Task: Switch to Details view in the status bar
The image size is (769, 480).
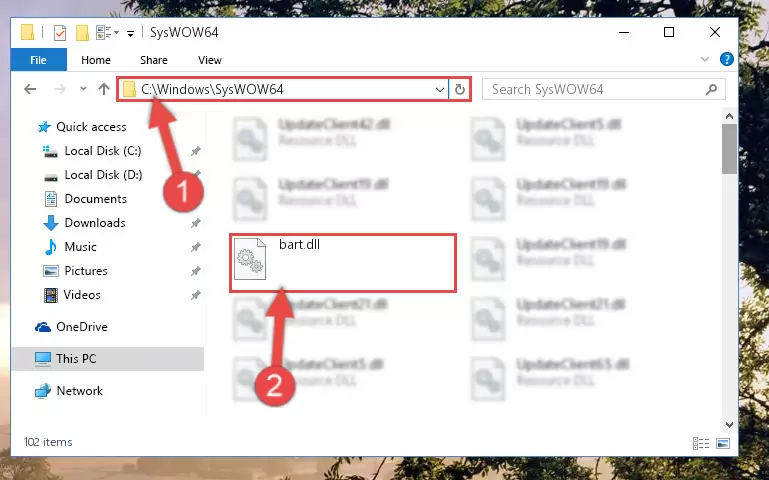Action: tap(701, 443)
